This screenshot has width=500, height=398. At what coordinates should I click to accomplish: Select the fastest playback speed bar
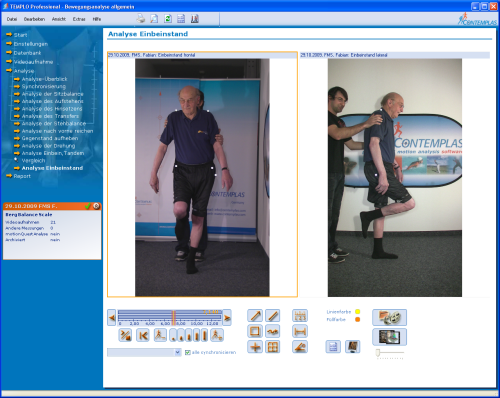coord(204,336)
